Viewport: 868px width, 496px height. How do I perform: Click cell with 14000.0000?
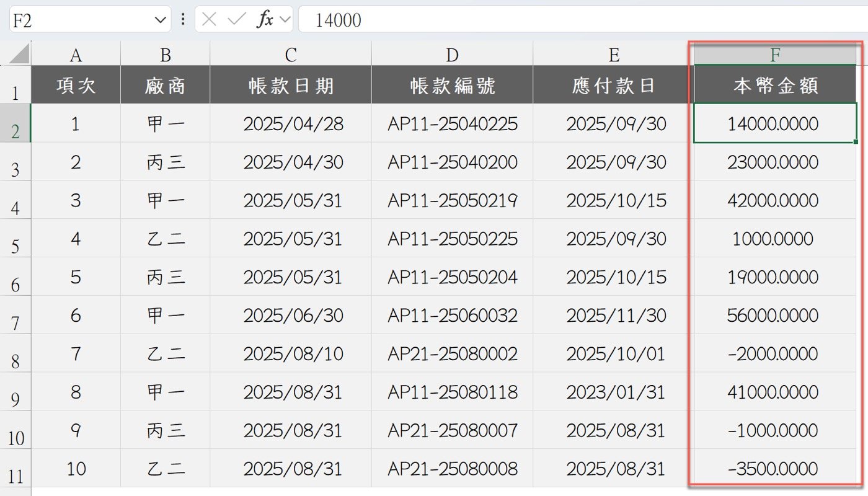[775, 123]
